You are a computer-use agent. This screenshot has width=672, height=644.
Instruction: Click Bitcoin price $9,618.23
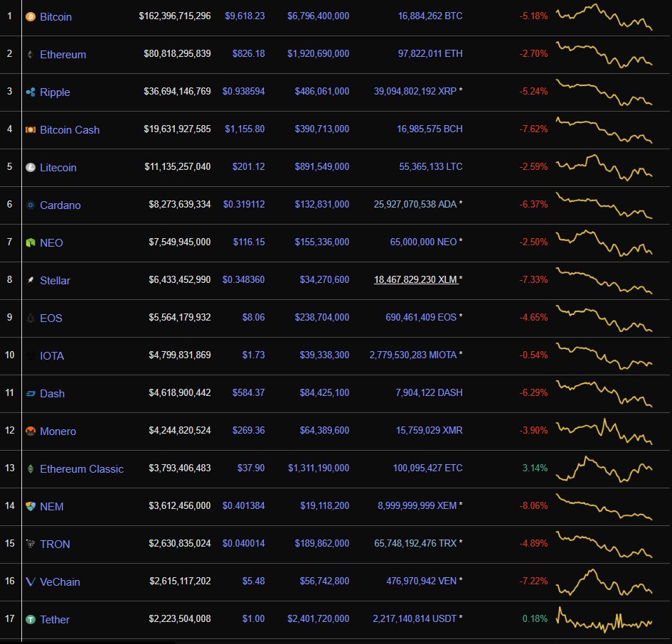click(x=245, y=16)
